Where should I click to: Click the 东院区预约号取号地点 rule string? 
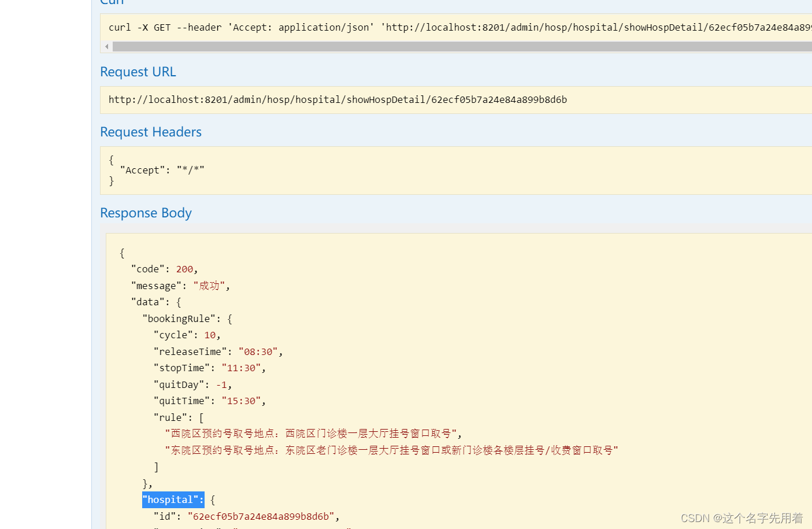391,450
